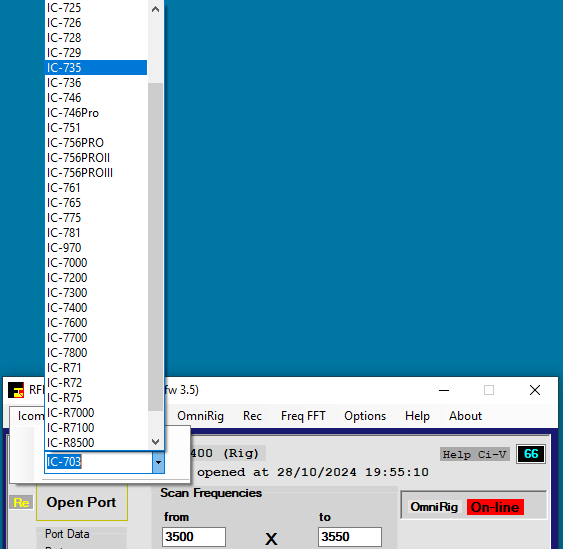
Task: Pick IC-7200 in the model list
Action: tap(96, 278)
